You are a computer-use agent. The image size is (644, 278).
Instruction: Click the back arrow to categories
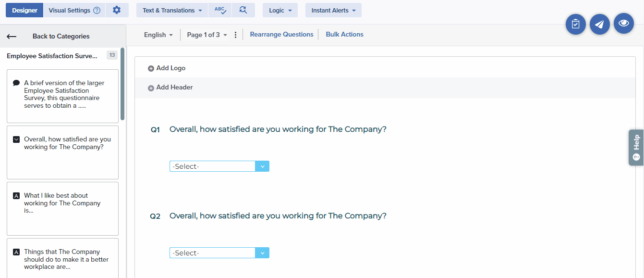12,37
